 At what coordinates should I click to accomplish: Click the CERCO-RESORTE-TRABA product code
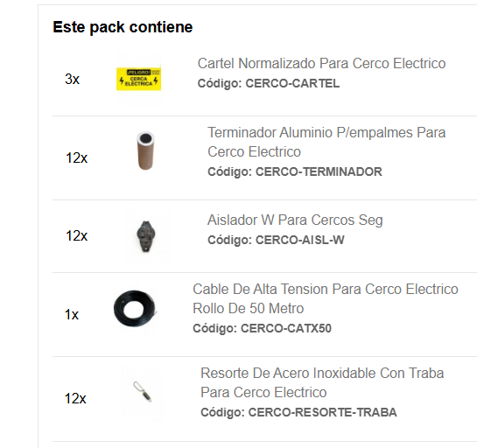[x=322, y=412]
